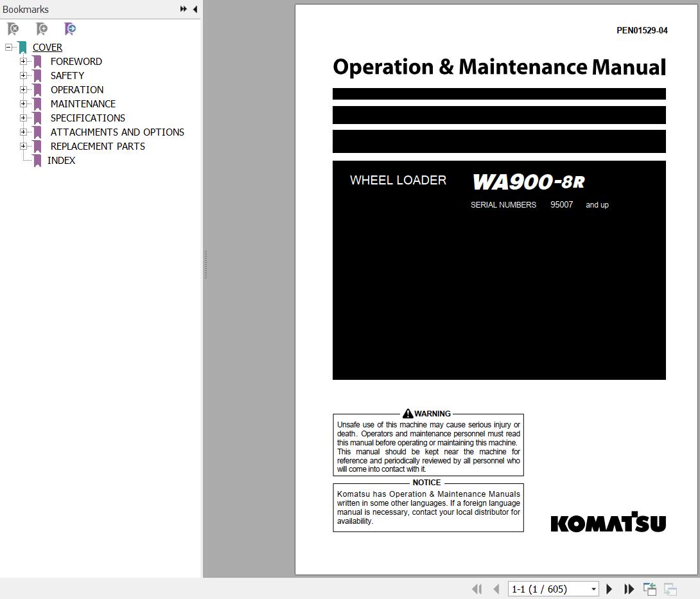Image resolution: width=700 pixels, height=599 pixels.
Task: Open the SPECIFICATIONS bookmark
Action: [x=88, y=118]
